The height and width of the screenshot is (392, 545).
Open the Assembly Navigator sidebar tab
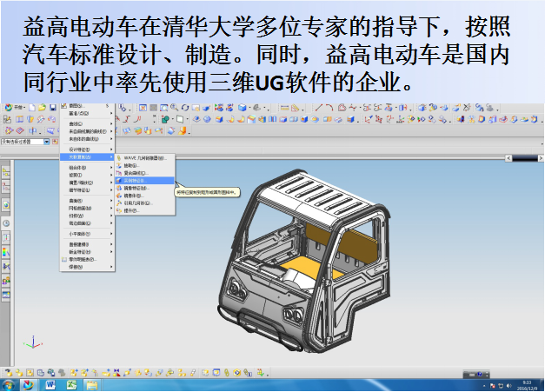pyautogui.click(x=6, y=172)
